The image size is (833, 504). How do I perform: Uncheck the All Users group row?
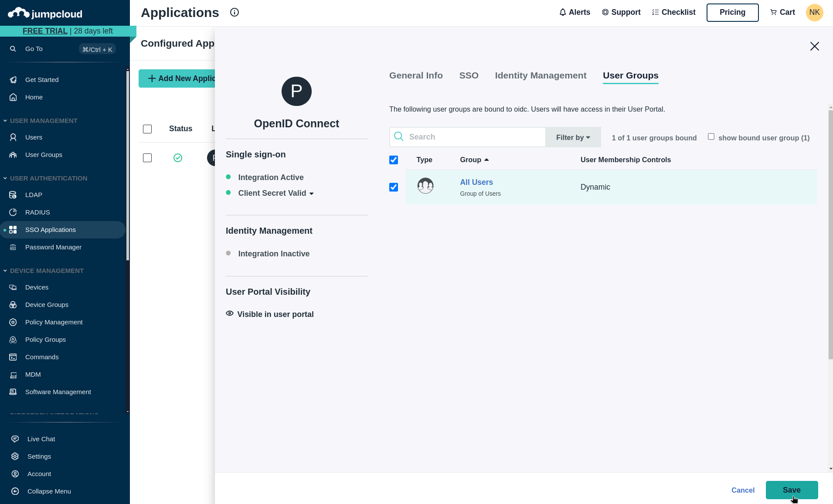coord(393,187)
